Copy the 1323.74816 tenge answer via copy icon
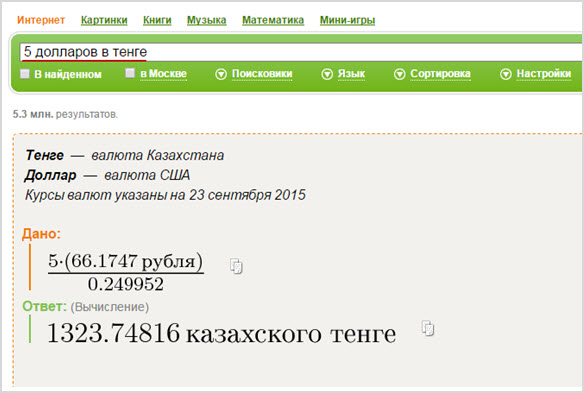Viewport: 584px width, 393px height. tap(428, 328)
